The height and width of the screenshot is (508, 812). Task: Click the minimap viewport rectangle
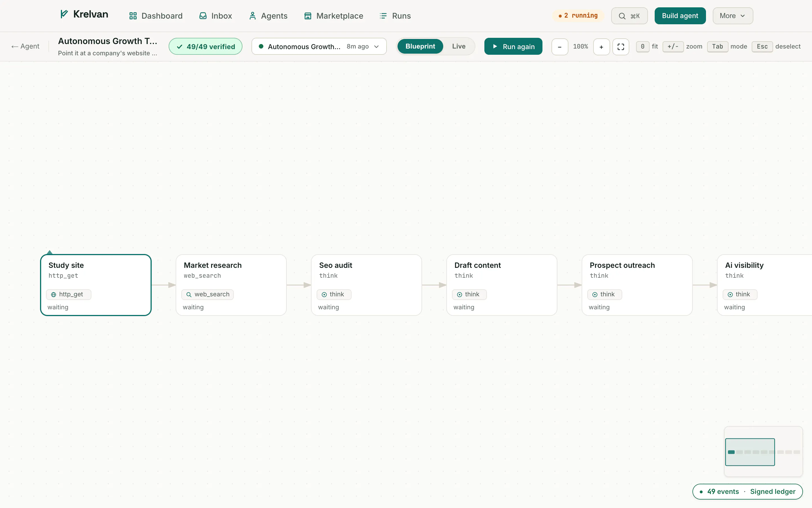750,452
